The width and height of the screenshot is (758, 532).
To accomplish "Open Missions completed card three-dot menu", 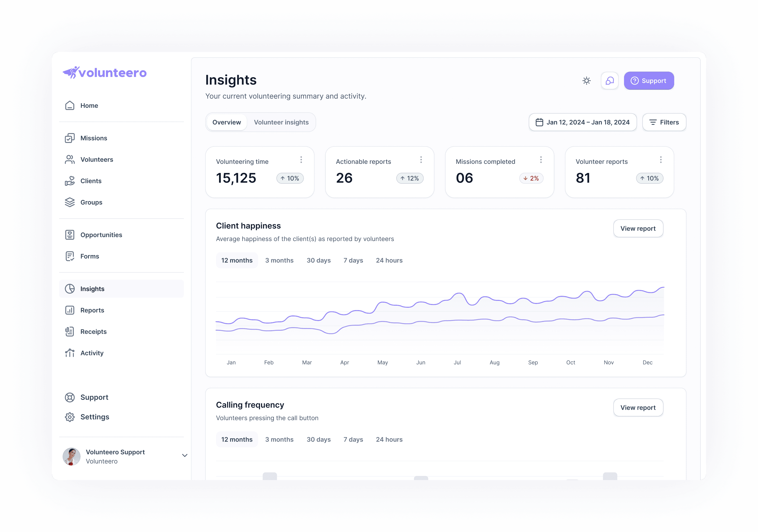I will pyautogui.click(x=541, y=160).
